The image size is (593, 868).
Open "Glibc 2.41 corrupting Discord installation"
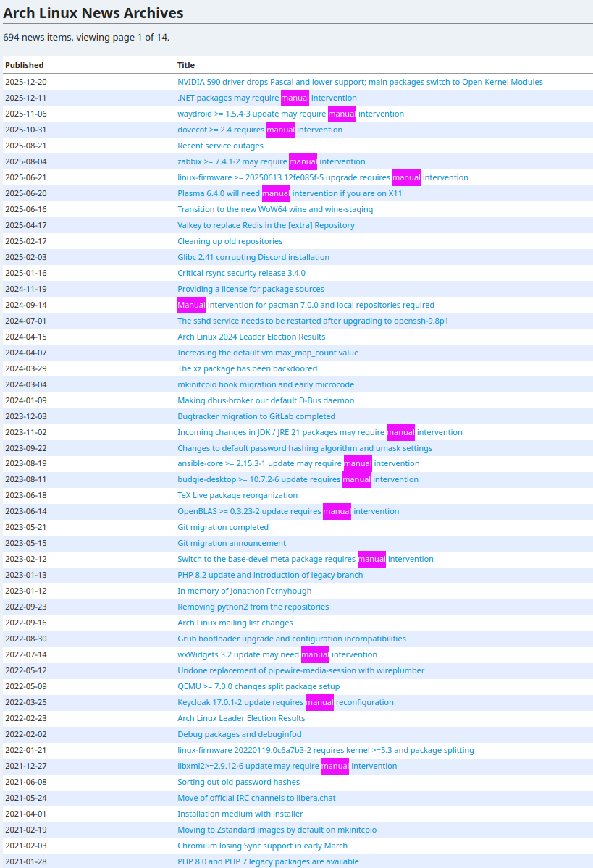coord(253,258)
